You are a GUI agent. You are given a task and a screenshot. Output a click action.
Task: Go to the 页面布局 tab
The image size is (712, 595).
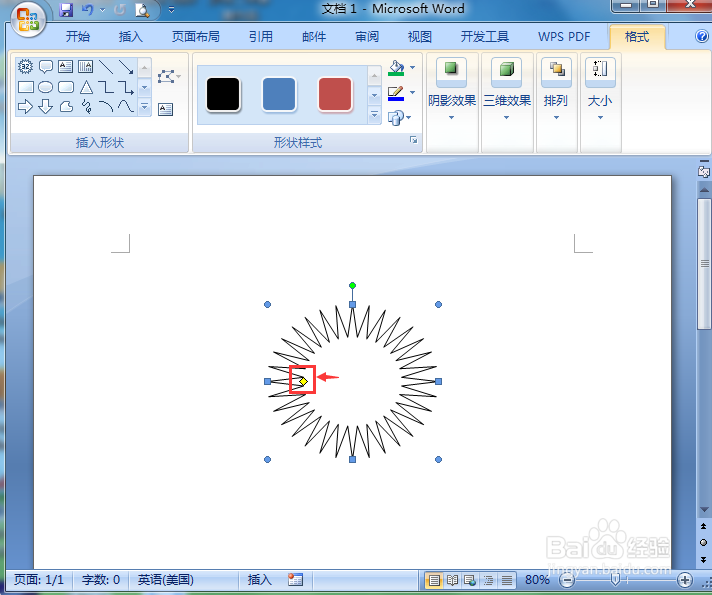[x=195, y=36]
